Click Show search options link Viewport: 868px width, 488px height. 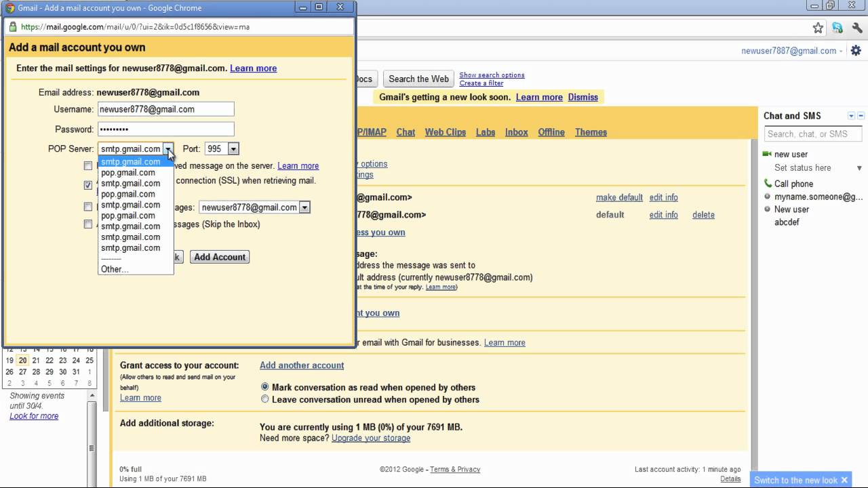[x=492, y=75]
